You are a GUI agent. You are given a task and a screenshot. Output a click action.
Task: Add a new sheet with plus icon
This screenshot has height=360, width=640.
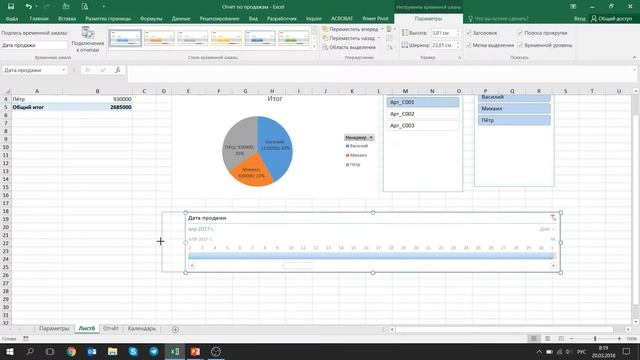pos(175,329)
